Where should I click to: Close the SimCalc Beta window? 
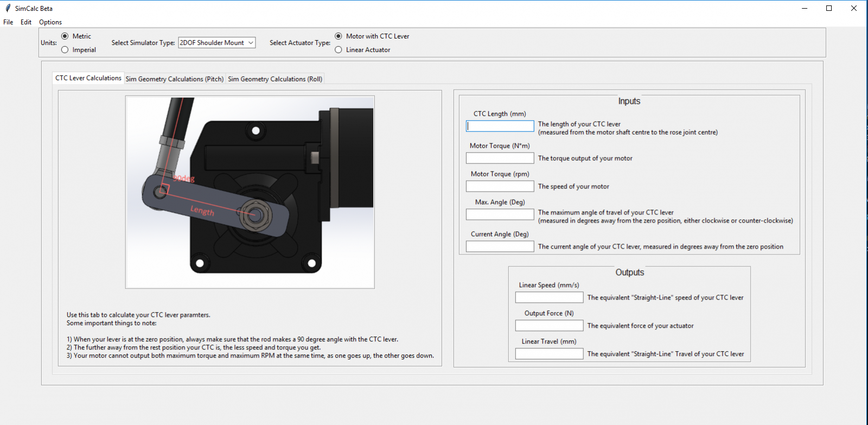[854, 8]
